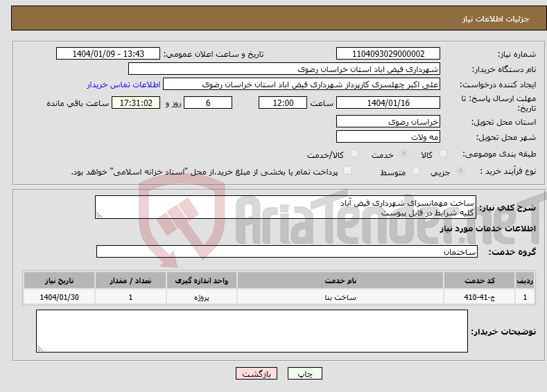
Task: Click the استان محل تحویل field
Action: point(388,122)
